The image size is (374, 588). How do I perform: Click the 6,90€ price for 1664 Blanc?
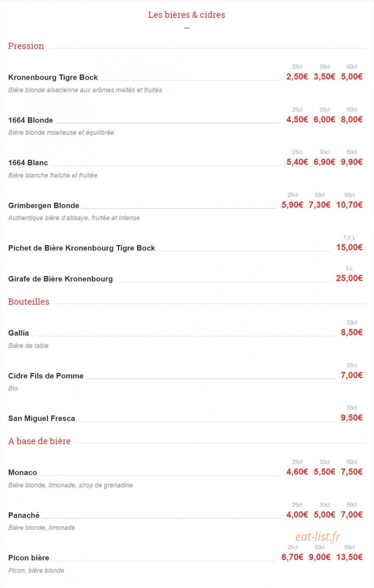point(324,162)
